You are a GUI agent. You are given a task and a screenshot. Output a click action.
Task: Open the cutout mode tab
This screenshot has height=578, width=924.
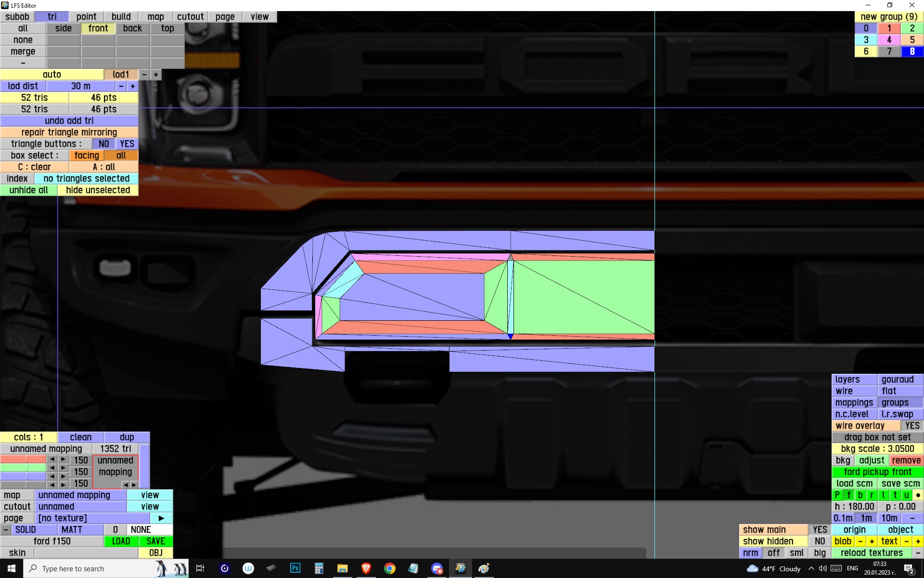pyautogui.click(x=190, y=17)
